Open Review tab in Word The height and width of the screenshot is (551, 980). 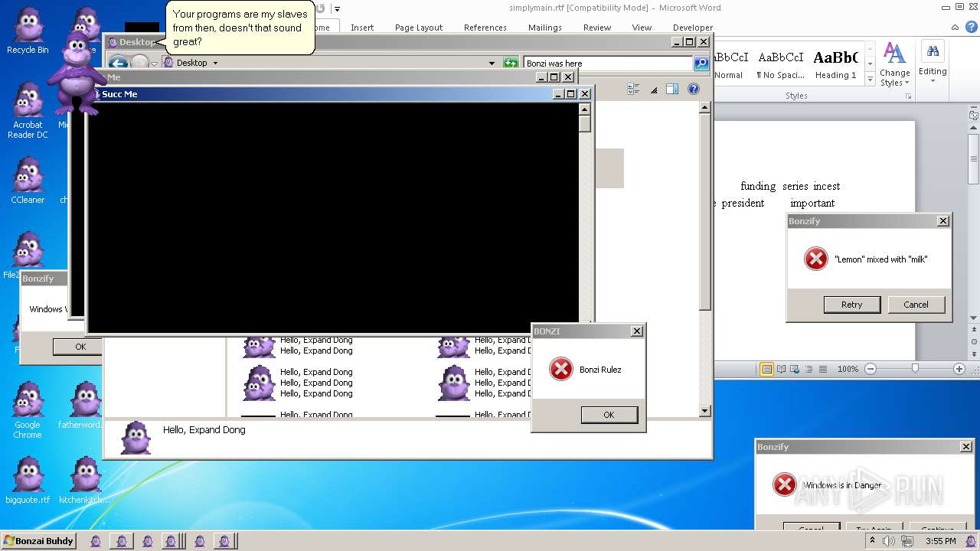[x=597, y=28]
